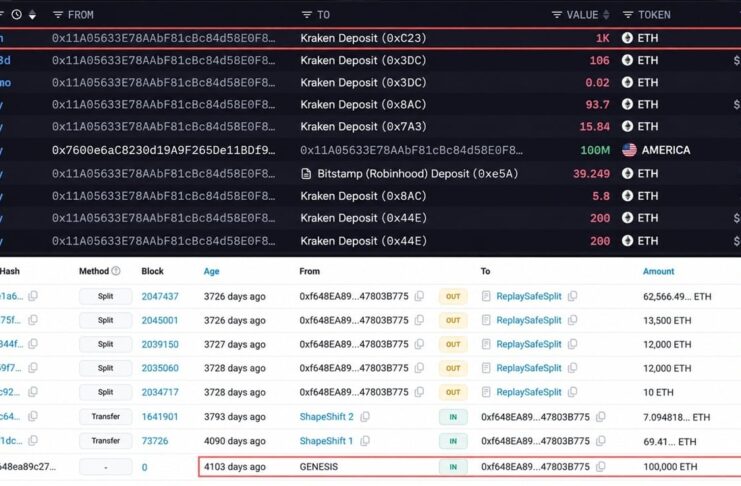Copy the From address in block 2045001 row
This screenshot has height=486, width=741.
pyautogui.click(x=419, y=320)
